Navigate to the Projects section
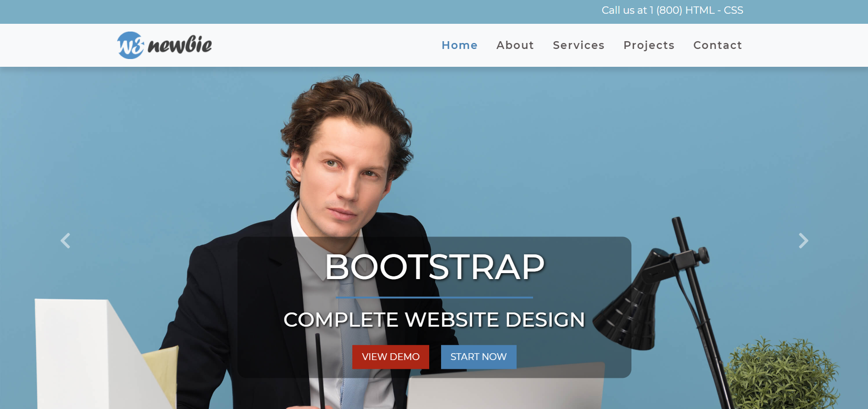Screen dimensions: 868x409 point(649,45)
